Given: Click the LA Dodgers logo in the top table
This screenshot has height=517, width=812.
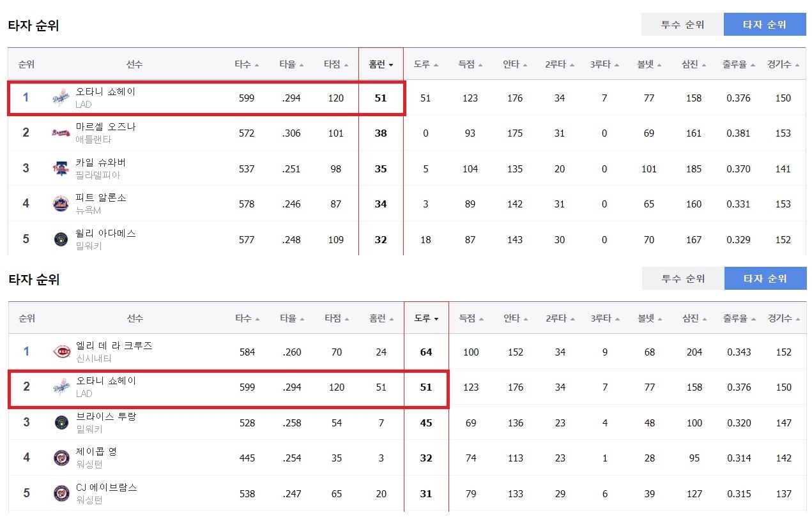Looking at the screenshot, I should (x=60, y=98).
